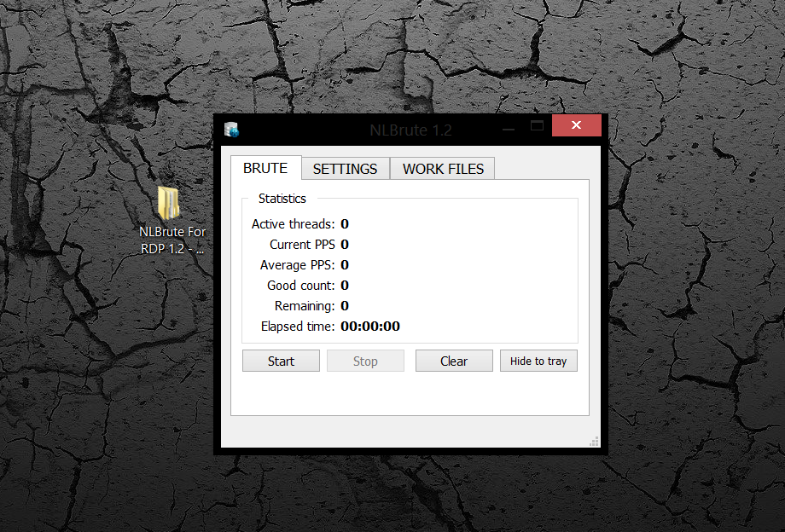Click the Statistics group heading
The image size is (785, 532).
click(282, 199)
